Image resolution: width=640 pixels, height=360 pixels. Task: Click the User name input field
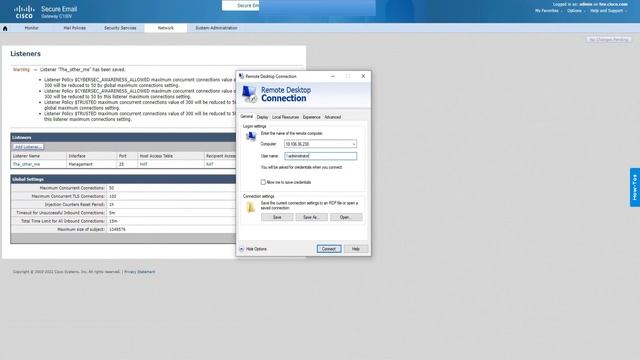point(320,156)
